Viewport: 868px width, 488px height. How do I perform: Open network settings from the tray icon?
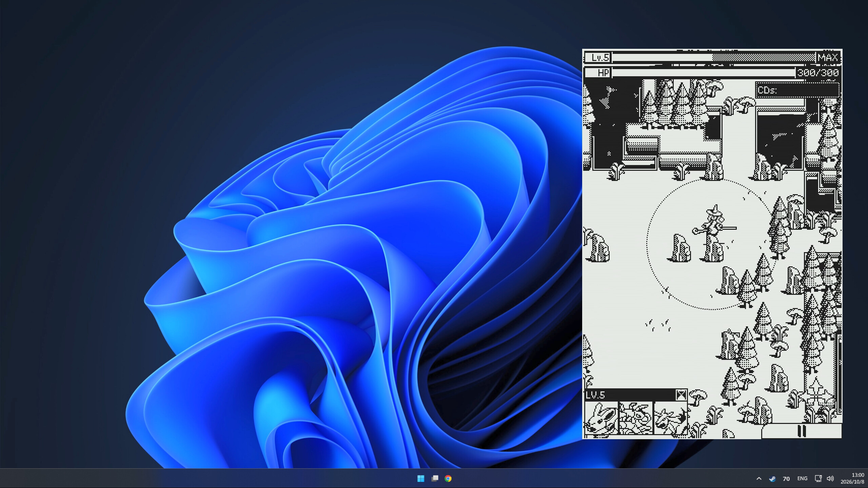[818, 479]
